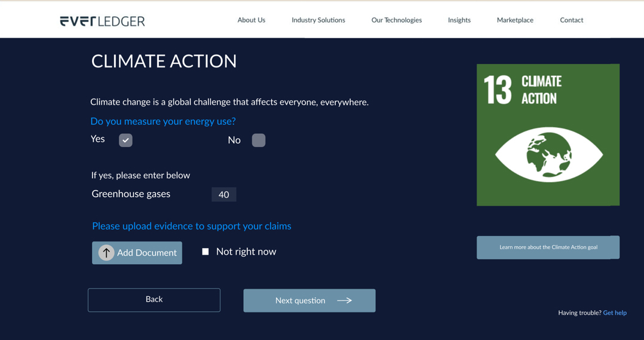
Task: Open Industry Solutions menu item
Action: coord(318,20)
